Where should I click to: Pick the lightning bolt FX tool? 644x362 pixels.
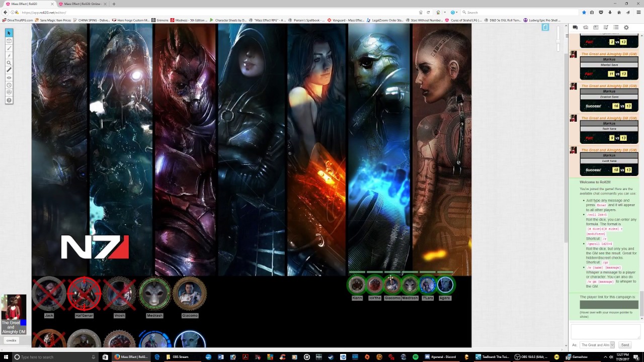click(9, 55)
